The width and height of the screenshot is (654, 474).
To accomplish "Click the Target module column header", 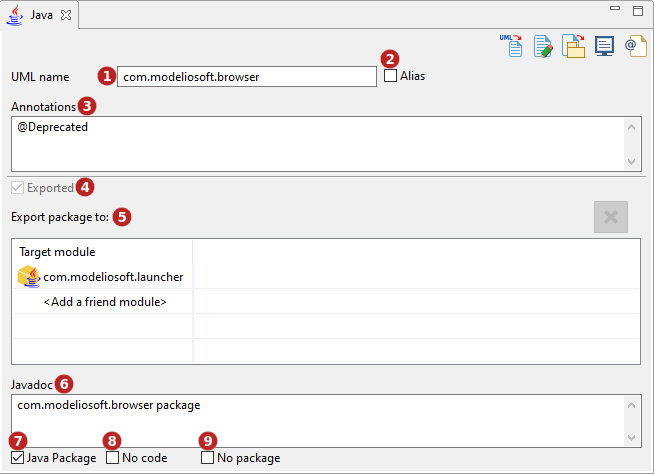I will click(103, 252).
